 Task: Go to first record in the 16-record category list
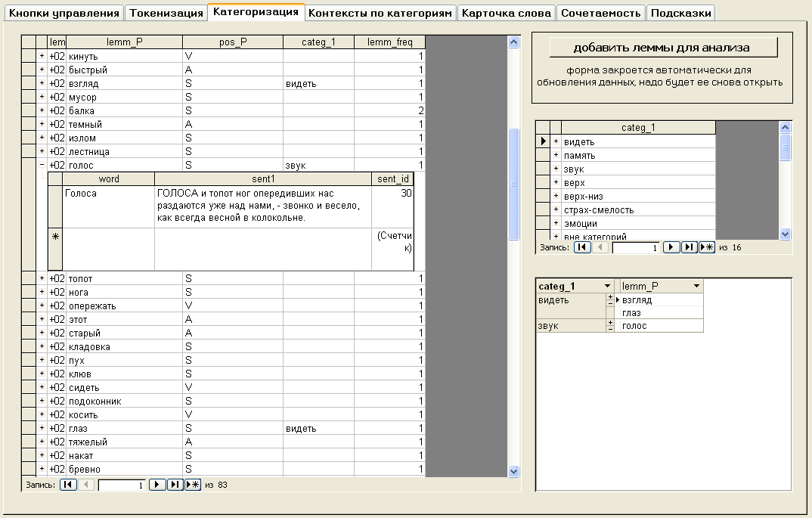click(x=582, y=247)
